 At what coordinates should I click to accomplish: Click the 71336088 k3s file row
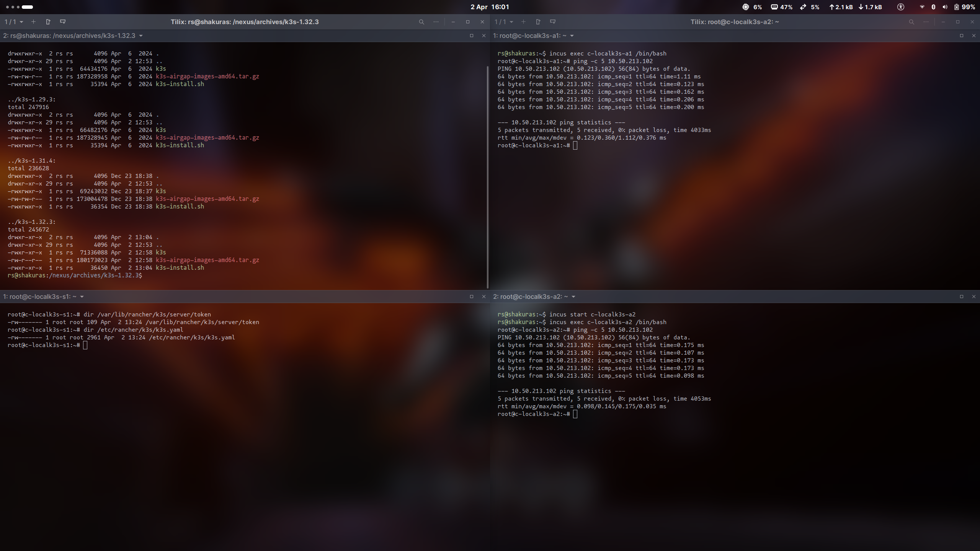(x=87, y=253)
